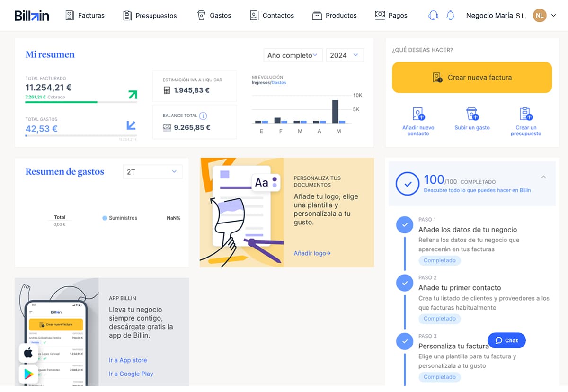Screen dimensions: 568x392
Task: Click the Paso 1 completed checkmark
Action: point(404,225)
